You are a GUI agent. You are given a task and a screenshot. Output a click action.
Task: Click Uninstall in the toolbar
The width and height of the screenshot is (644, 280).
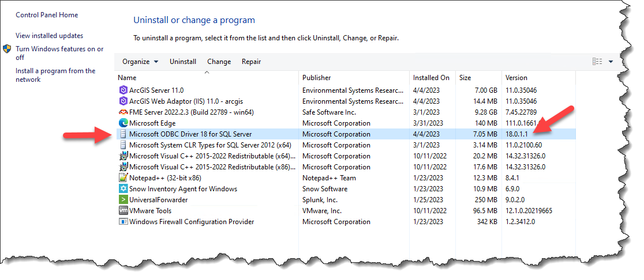[x=183, y=62]
